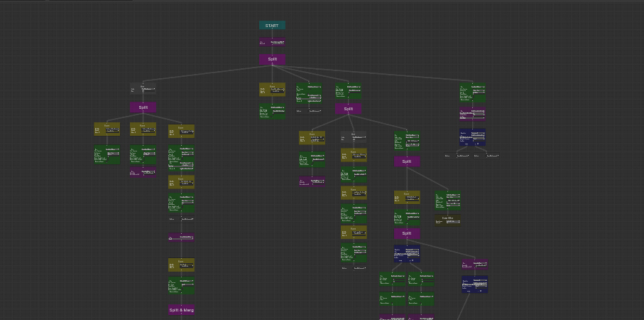Select the blue node directly below the lowest Split
This screenshot has height=320, width=644.
[407, 253]
